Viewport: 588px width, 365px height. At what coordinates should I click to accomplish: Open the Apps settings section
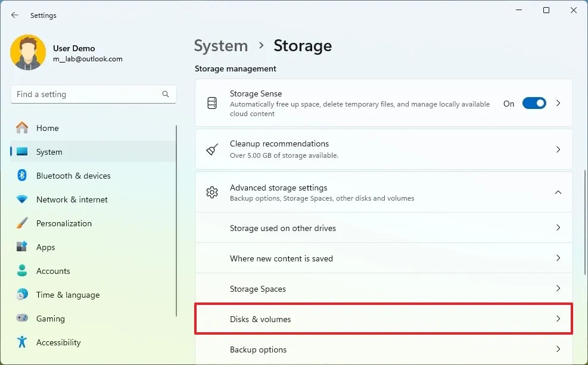[46, 247]
